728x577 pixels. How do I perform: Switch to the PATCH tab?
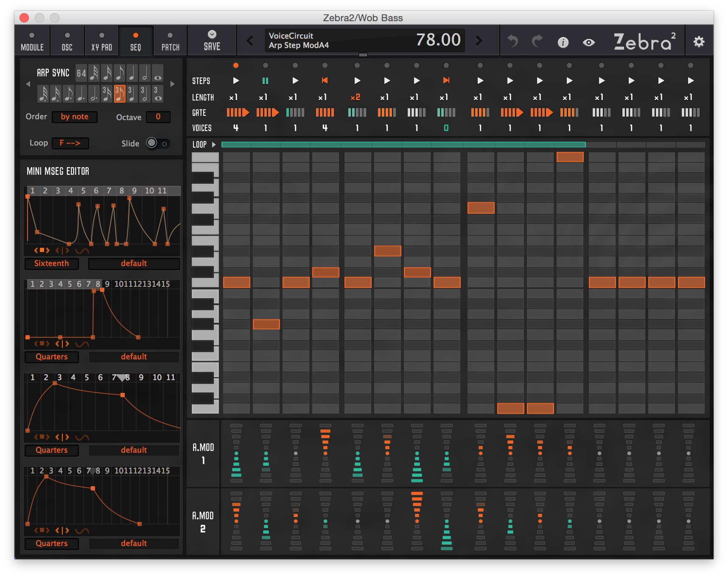pos(171,41)
